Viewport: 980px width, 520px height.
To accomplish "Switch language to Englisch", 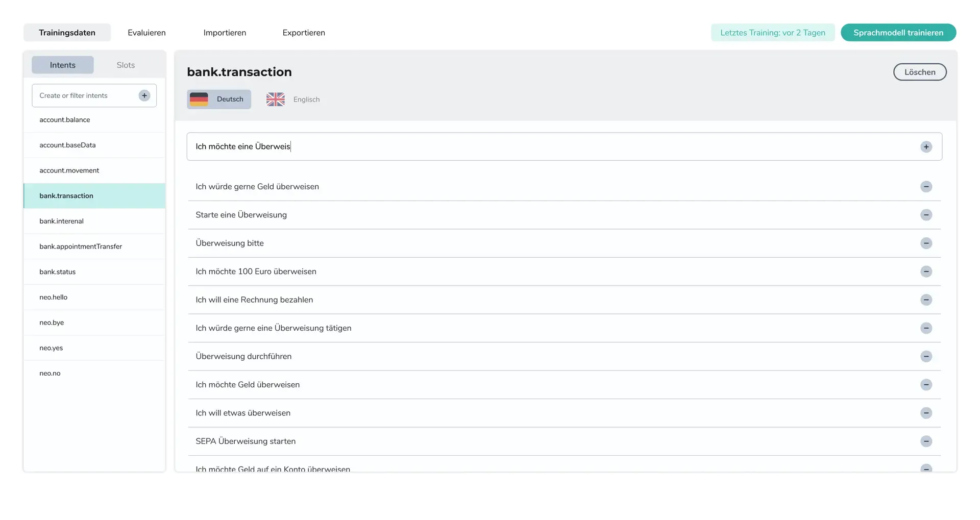I will [293, 100].
